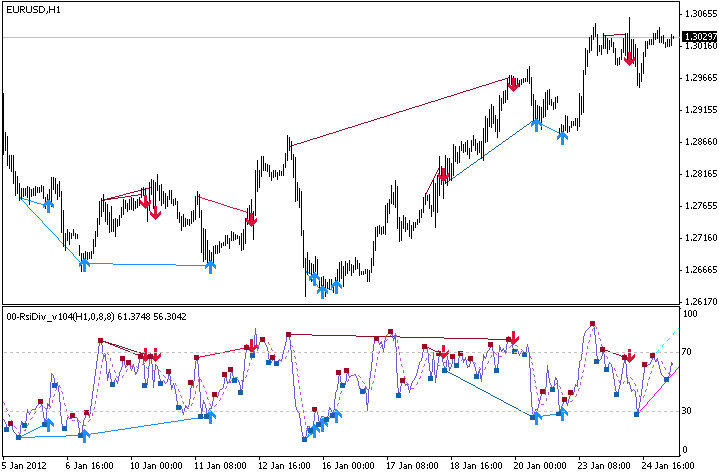Screen dimensions: 719x473
Task: Click the blue up arrow at the 11 Jan price low
Action: point(210,263)
